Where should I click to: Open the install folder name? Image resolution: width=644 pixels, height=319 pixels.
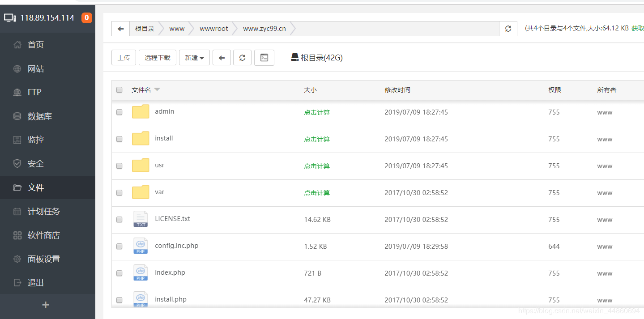click(x=164, y=138)
